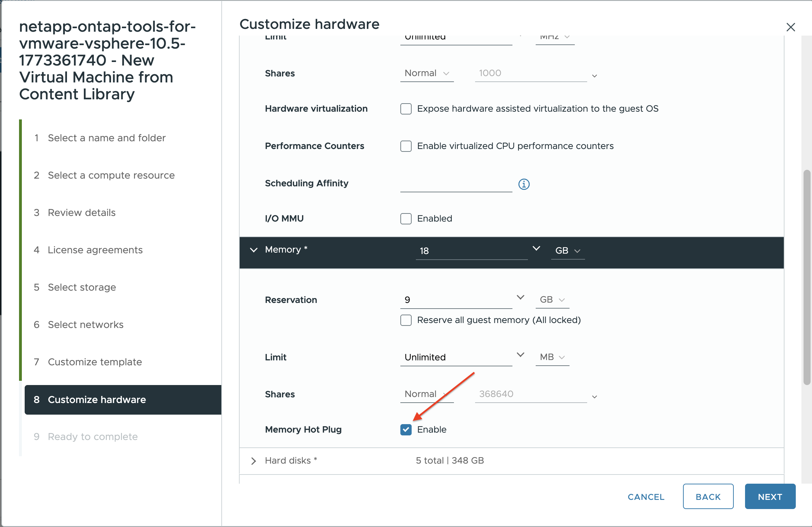Open the Reservation value dropdown arrow

520,298
